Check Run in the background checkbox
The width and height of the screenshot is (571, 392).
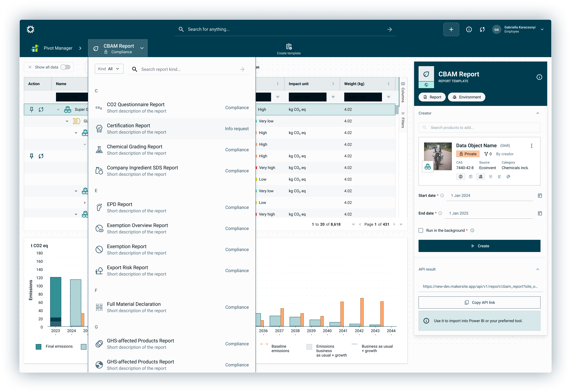tap(421, 231)
